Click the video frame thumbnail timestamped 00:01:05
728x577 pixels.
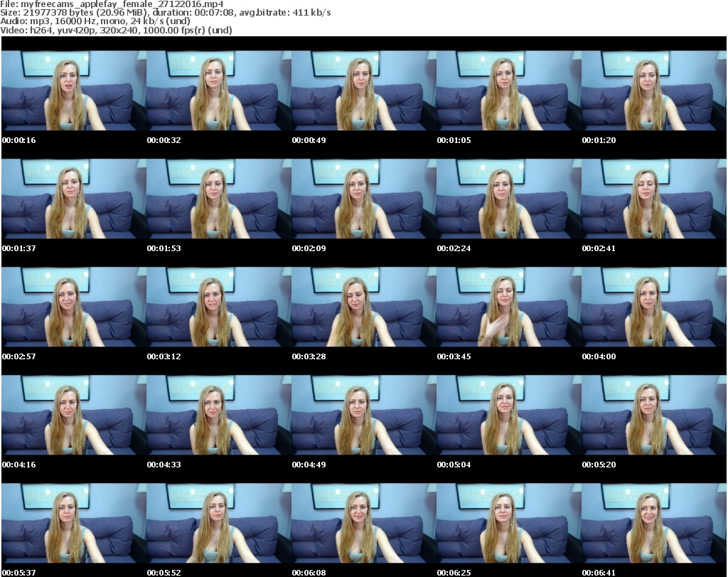[x=509, y=90]
